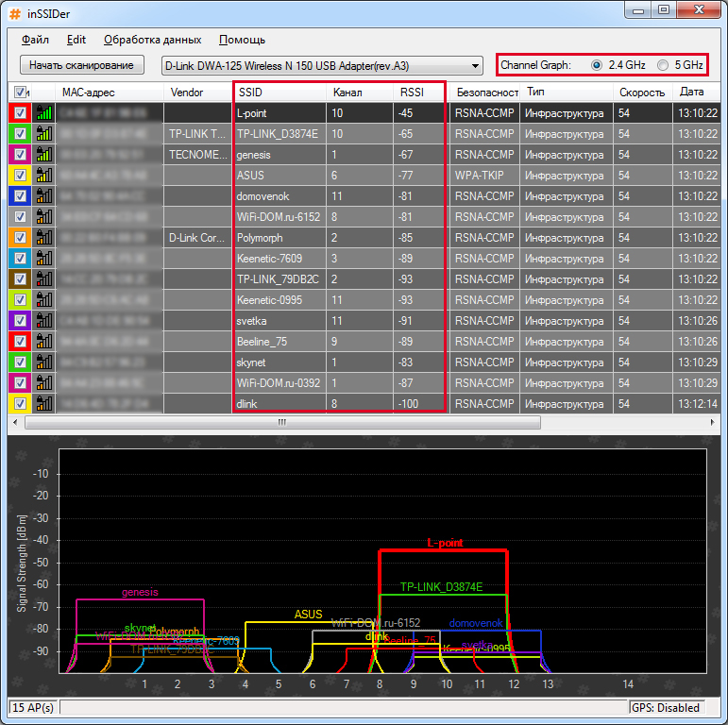Click the 15 AP(s) status bar entry
Viewport: 728px width, 725px height.
tap(33, 707)
